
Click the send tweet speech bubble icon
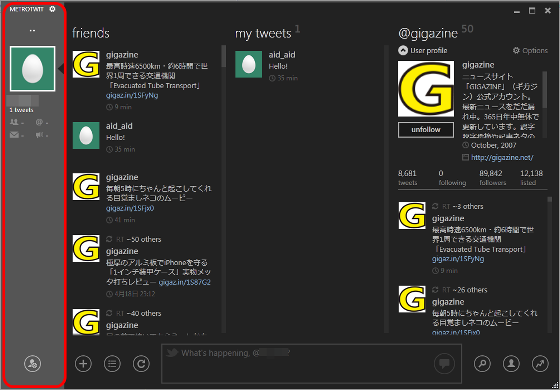(x=444, y=364)
